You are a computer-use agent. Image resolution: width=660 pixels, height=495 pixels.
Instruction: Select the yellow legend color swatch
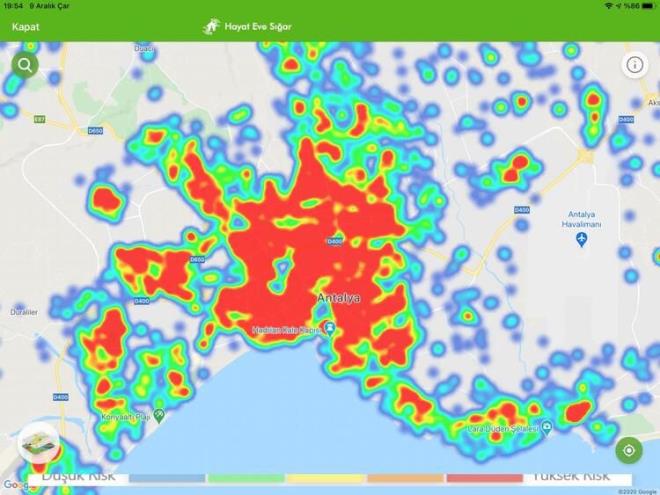tap(325, 478)
